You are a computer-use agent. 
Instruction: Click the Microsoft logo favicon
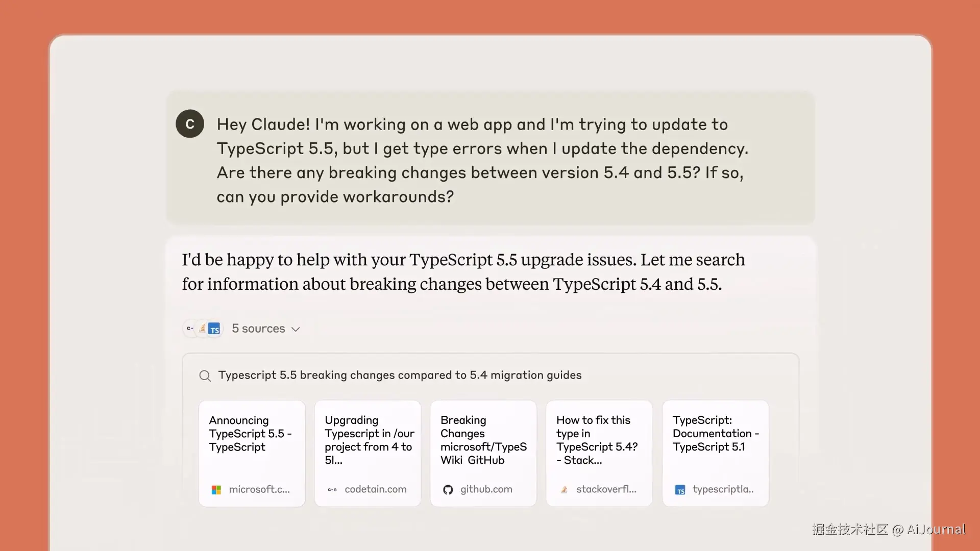click(x=216, y=490)
